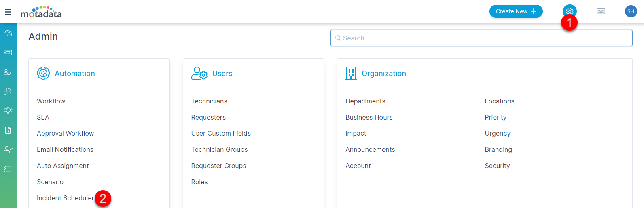Viewport: 644px width, 208px height.
Task: Open Auto Assignment
Action: coord(63,166)
